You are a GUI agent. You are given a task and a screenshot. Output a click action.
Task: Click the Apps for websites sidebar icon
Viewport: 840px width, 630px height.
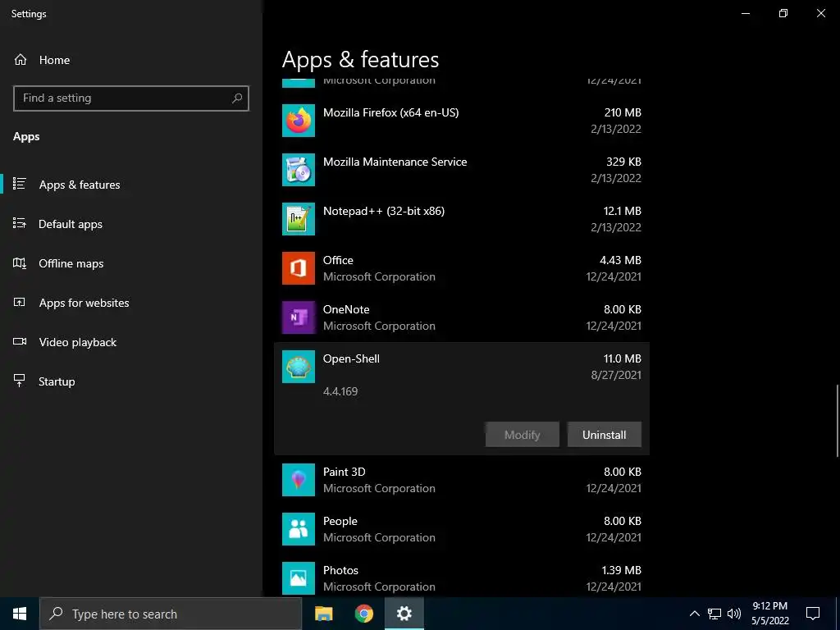coord(20,302)
